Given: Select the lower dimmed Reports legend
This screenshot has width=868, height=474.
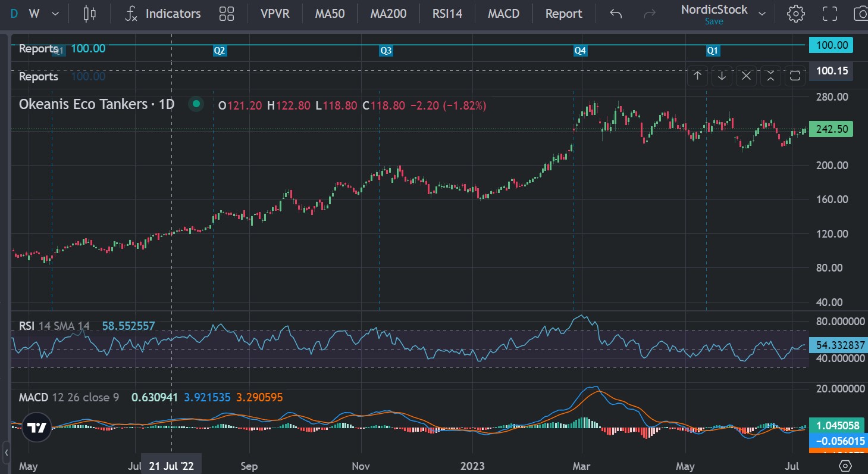Looking at the screenshot, I should pos(39,76).
